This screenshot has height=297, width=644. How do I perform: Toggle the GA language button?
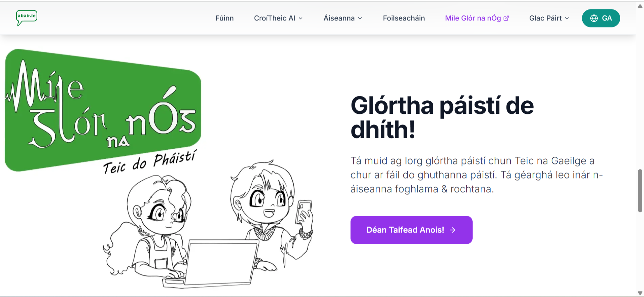tap(601, 18)
